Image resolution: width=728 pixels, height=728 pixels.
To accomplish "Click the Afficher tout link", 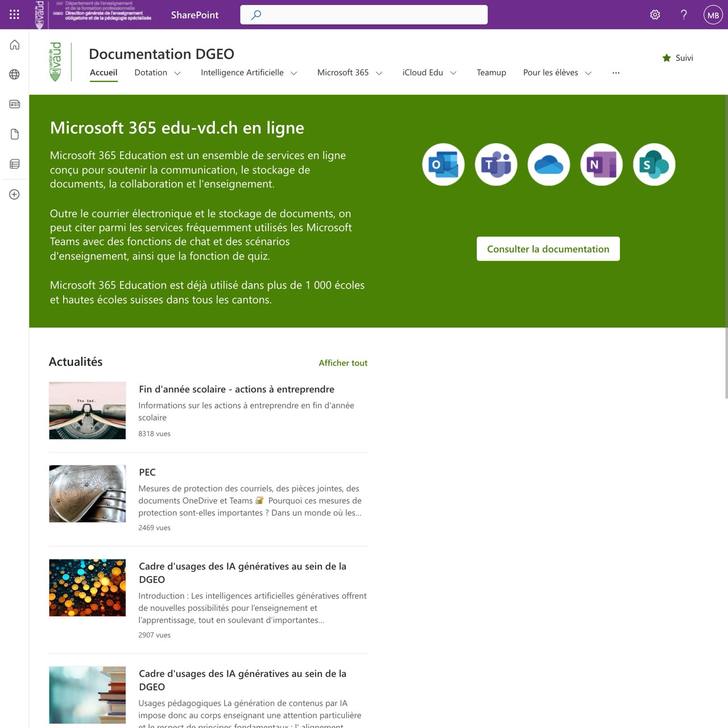I will pyautogui.click(x=343, y=363).
